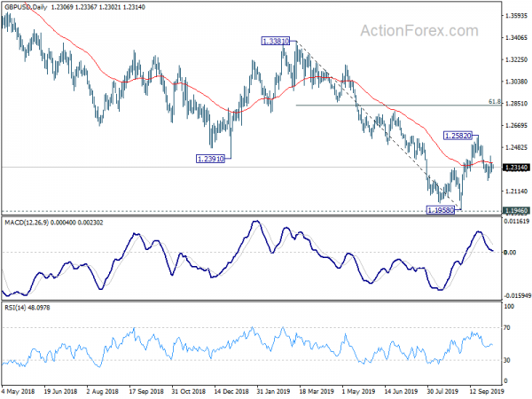The height and width of the screenshot is (399, 532).
Task: Click the 1.23910 low price label
Action: click(210, 159)
